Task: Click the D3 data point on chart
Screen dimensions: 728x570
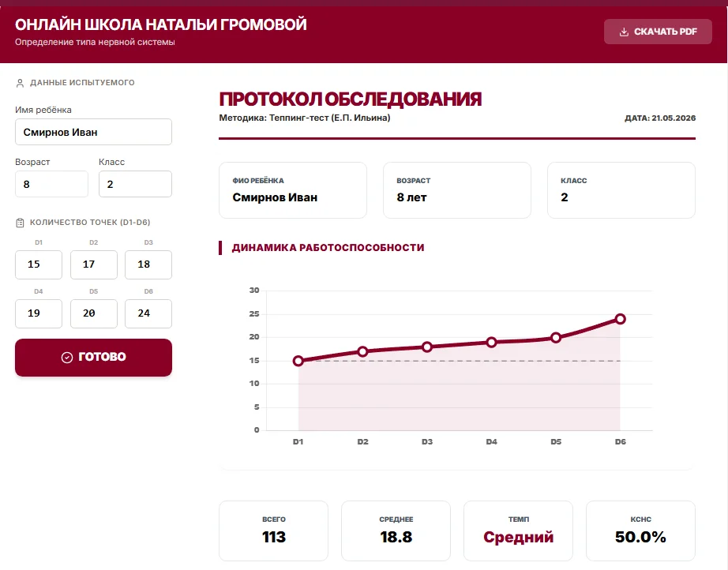Action: (x=427, y=347)
